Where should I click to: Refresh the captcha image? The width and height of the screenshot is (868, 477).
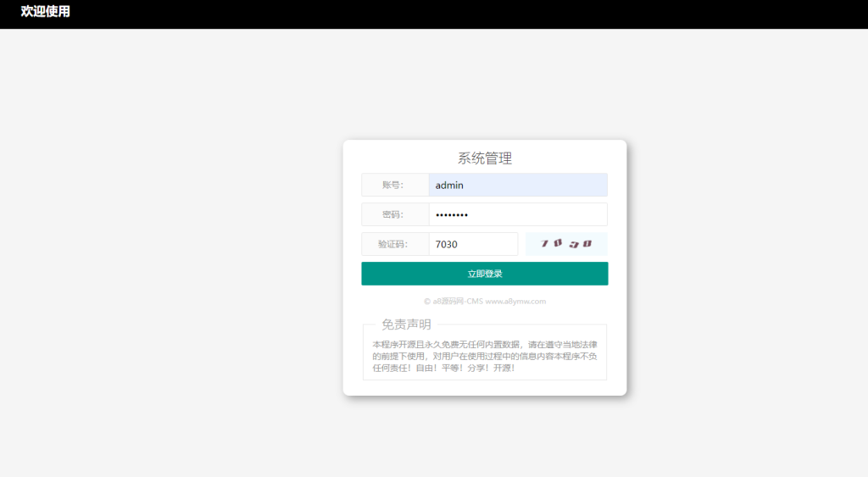click(x=566, y=244)
